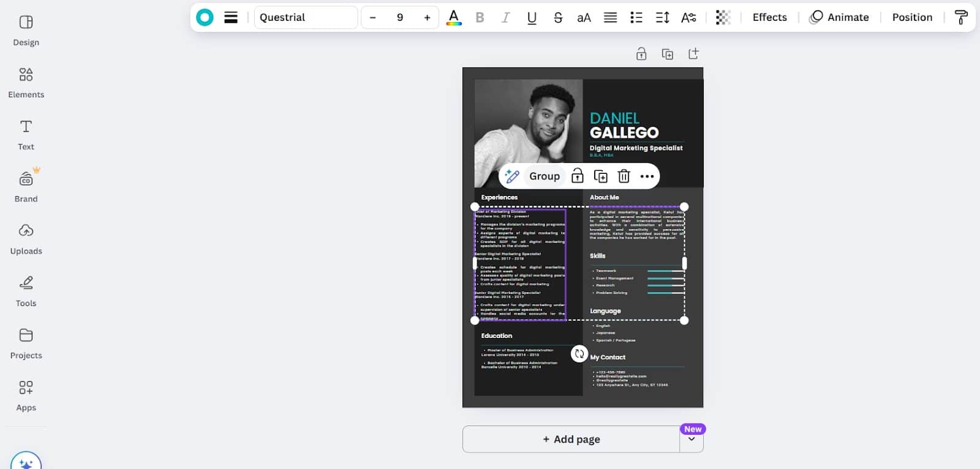Click the Add page button
The height and width of the screenshot is (469, 980).
tap(571, 439)
